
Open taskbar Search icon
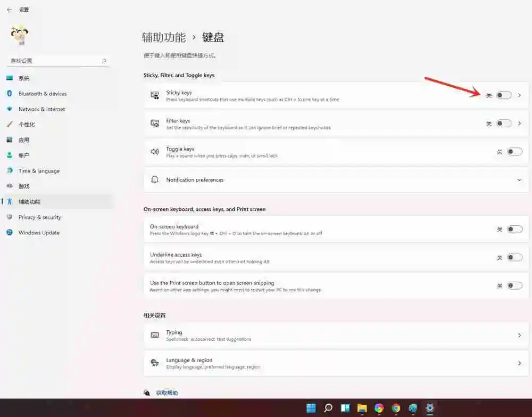point(328,408)
